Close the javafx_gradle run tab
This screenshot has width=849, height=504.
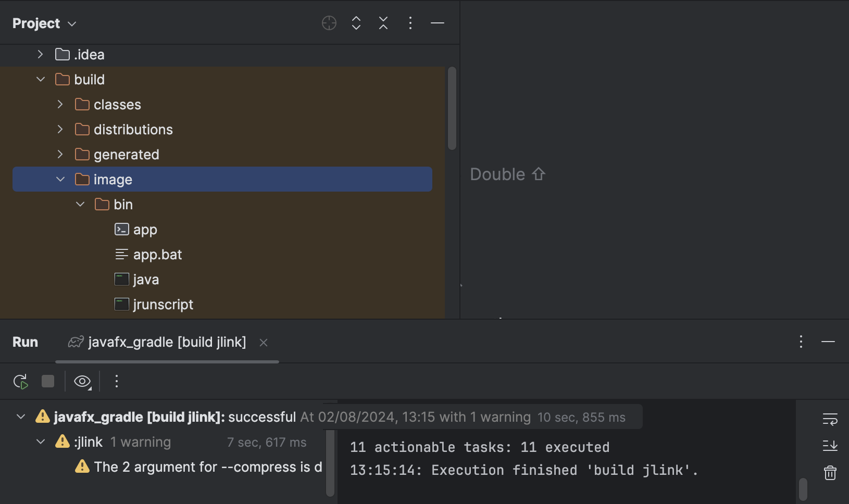click(264, 343)
